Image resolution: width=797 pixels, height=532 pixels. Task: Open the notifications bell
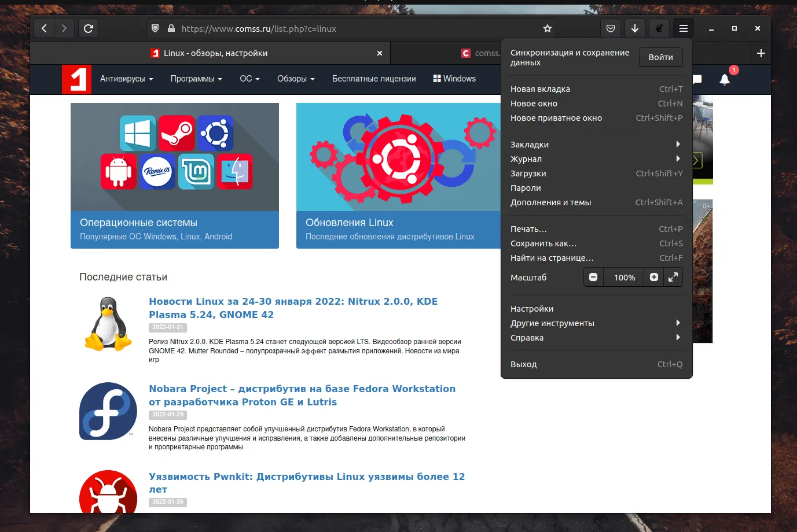(x=725, y=79)
